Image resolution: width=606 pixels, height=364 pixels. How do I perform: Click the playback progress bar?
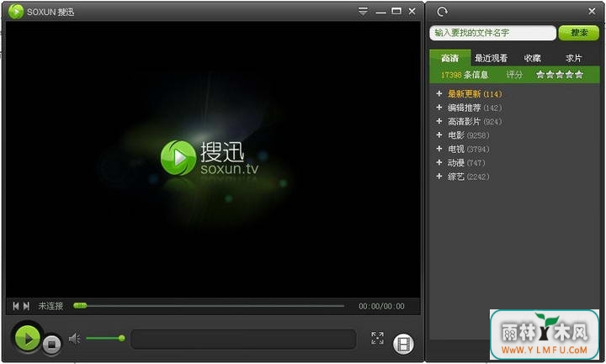click(x=209, y=306)
